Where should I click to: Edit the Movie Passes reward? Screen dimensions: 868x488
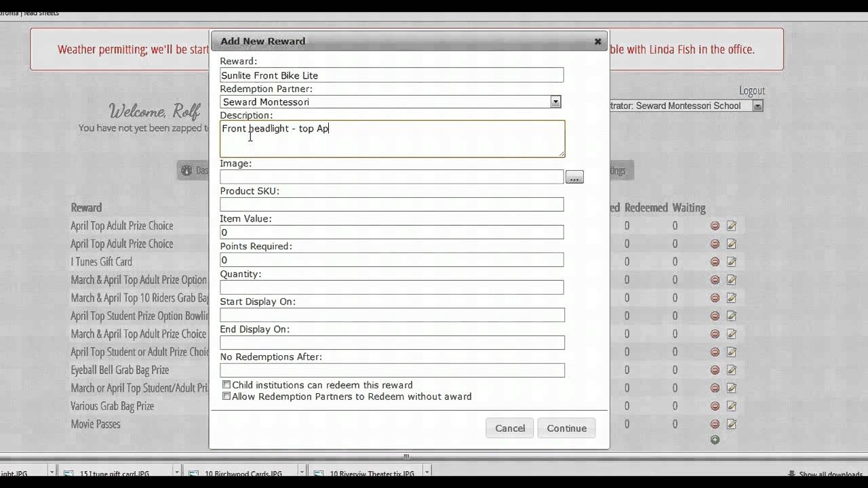click(732, 424)
